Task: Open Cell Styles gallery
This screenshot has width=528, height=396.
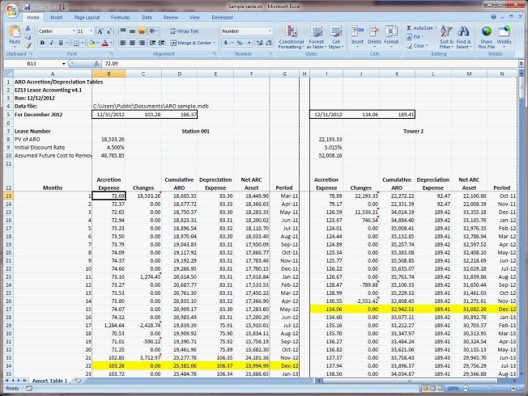Action: (x=336, y=37)
